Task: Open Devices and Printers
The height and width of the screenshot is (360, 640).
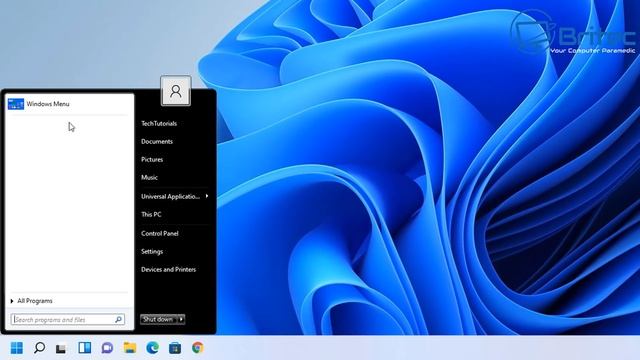Action: click(x=168, y=269)
